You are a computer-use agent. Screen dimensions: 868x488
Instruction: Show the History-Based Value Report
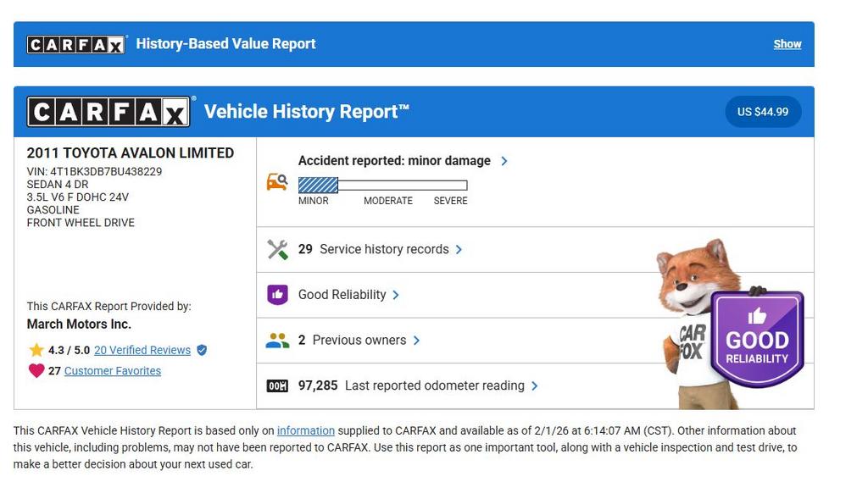point(787,44)
